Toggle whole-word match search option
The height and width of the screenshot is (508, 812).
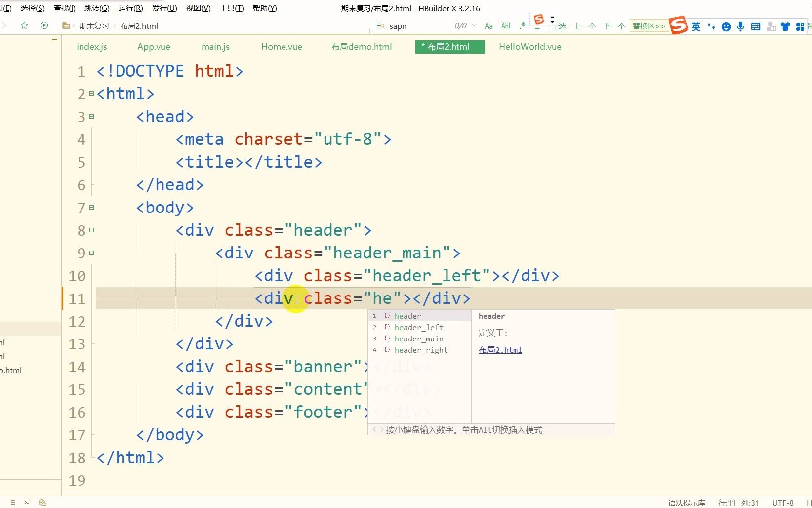coord(505,26)
